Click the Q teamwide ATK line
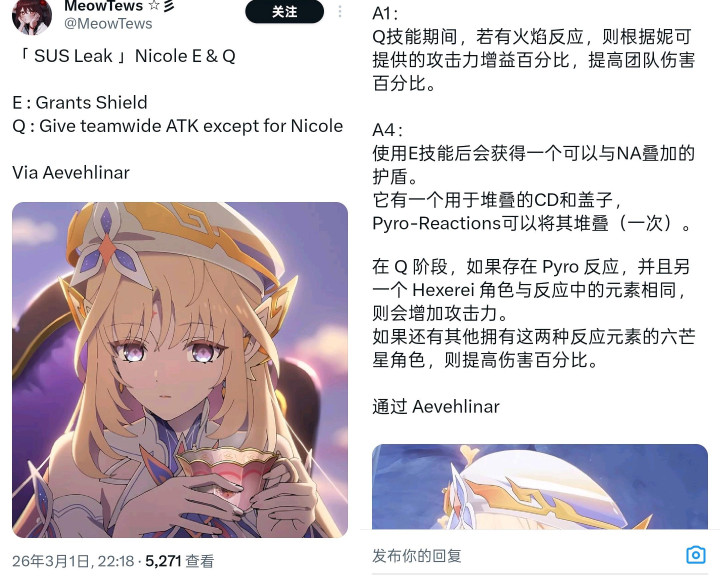Screen dimensions: 720x576 point(178,125)
